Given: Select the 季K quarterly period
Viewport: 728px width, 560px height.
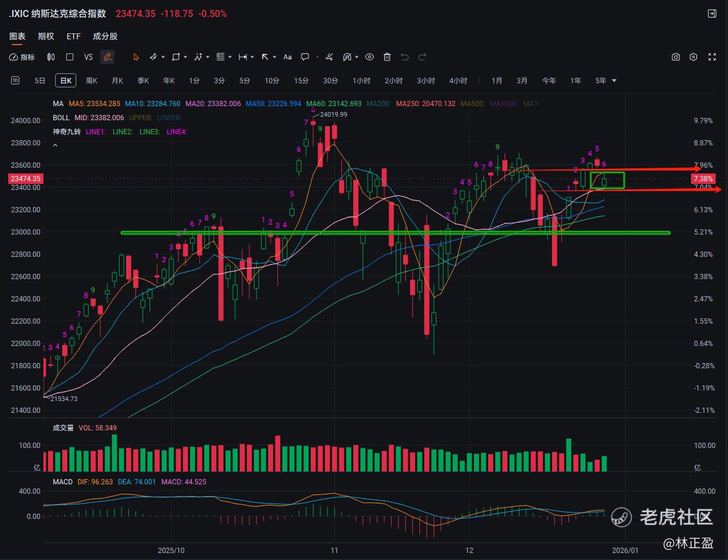Looking at the screenshot, I should [x=143, y=81].
